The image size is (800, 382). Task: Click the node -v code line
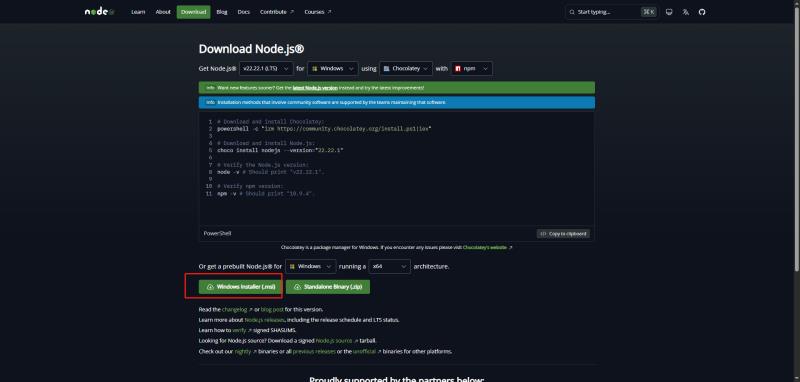pyautogui.click(x=271, y=172)
